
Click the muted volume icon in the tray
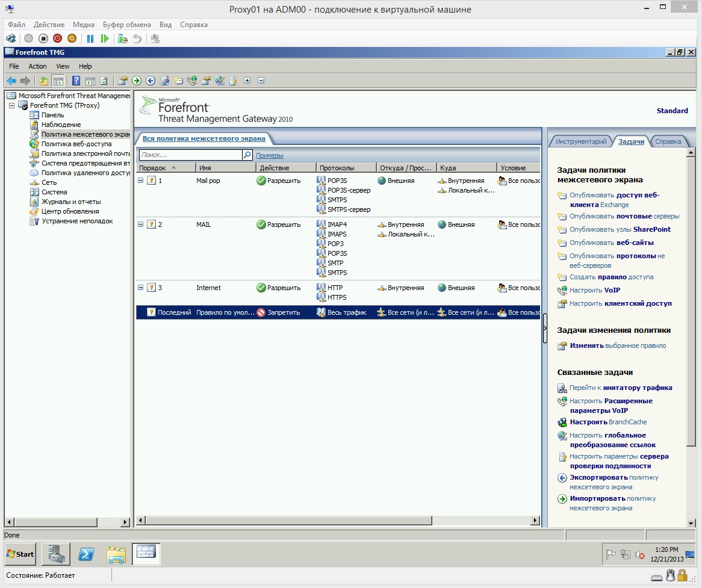[x=640, y=555]
